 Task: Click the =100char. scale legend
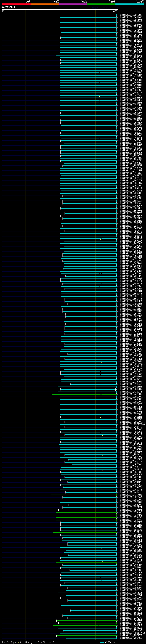109,642
